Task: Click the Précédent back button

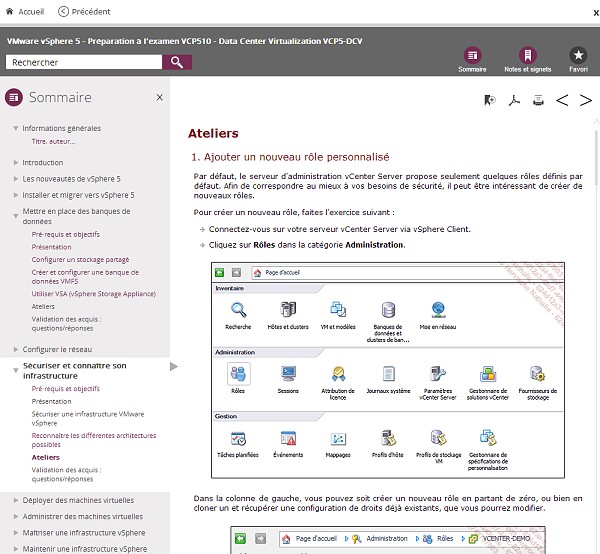Action: [84, 11]
